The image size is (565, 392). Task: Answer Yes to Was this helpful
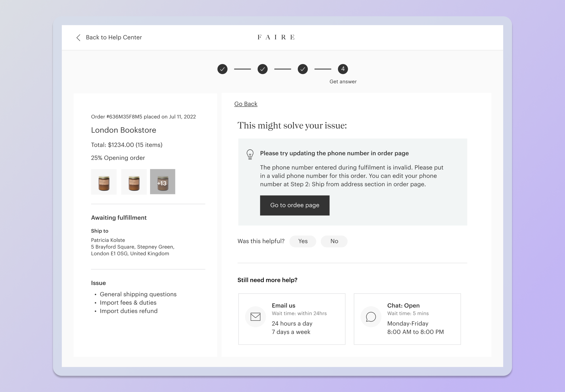tap(303, 241)
